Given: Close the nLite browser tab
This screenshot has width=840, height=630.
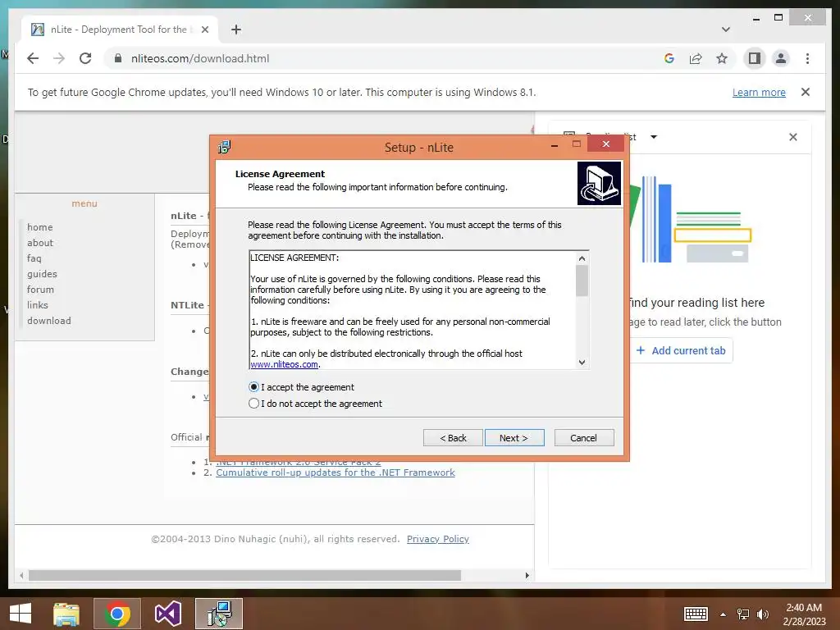Looking at the screenshot, I should coord(204,30).
